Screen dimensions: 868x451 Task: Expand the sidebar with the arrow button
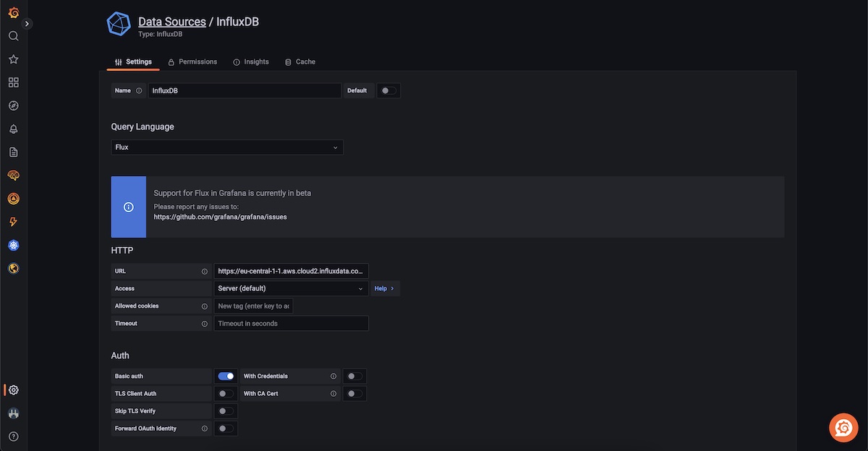point(27,24)
